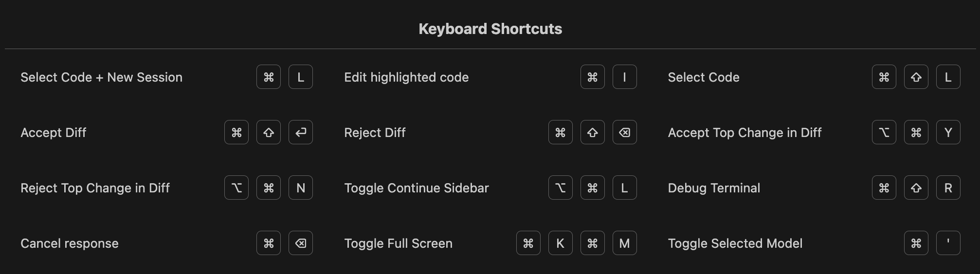Click the delete key icon beside Cancel response
The height and width of the screenshot is (274, 980).
pyautogui.click(x=301, y=243)
